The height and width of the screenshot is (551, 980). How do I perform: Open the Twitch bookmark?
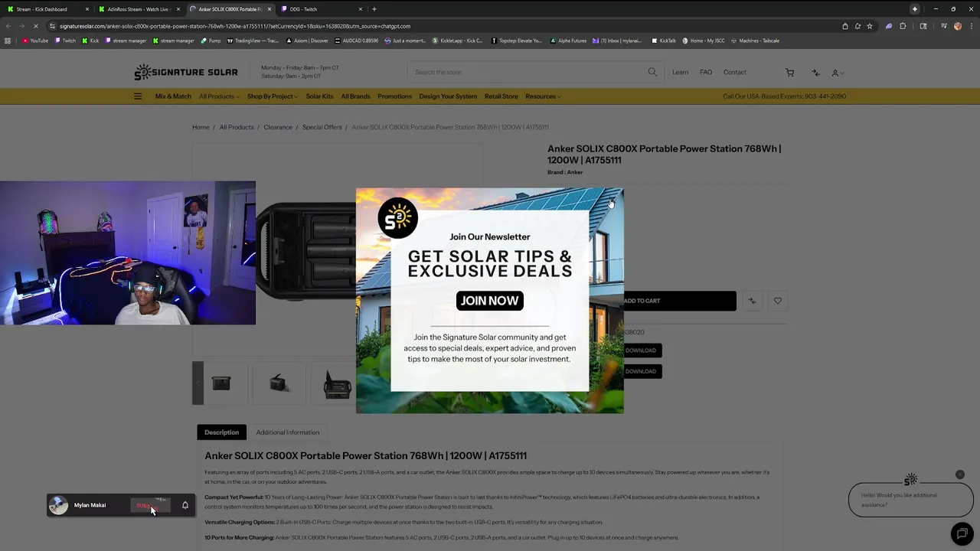tap(65, 41)
